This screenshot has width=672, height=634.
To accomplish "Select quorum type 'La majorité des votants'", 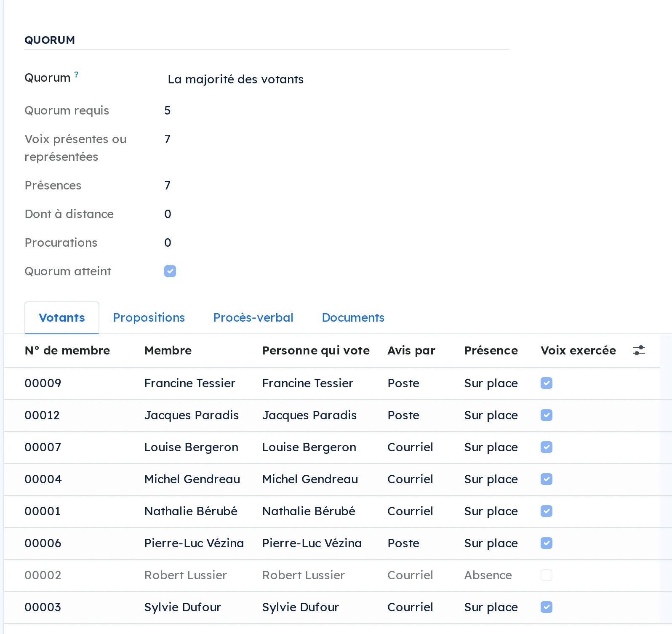I will [x=236, y=79].
